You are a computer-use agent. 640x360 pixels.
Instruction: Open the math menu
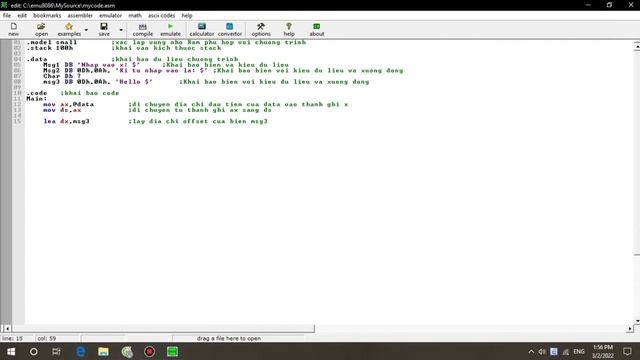(135, 16)
